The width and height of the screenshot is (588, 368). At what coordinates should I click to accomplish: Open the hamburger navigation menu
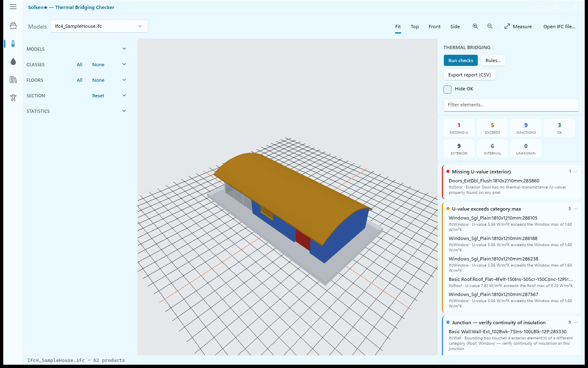[13, 7]
